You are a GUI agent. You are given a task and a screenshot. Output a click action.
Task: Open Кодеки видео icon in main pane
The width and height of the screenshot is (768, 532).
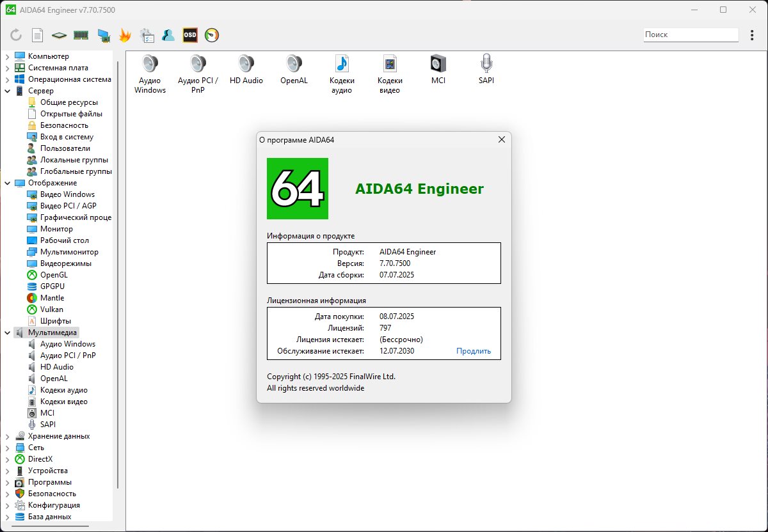tap(390, 74)
